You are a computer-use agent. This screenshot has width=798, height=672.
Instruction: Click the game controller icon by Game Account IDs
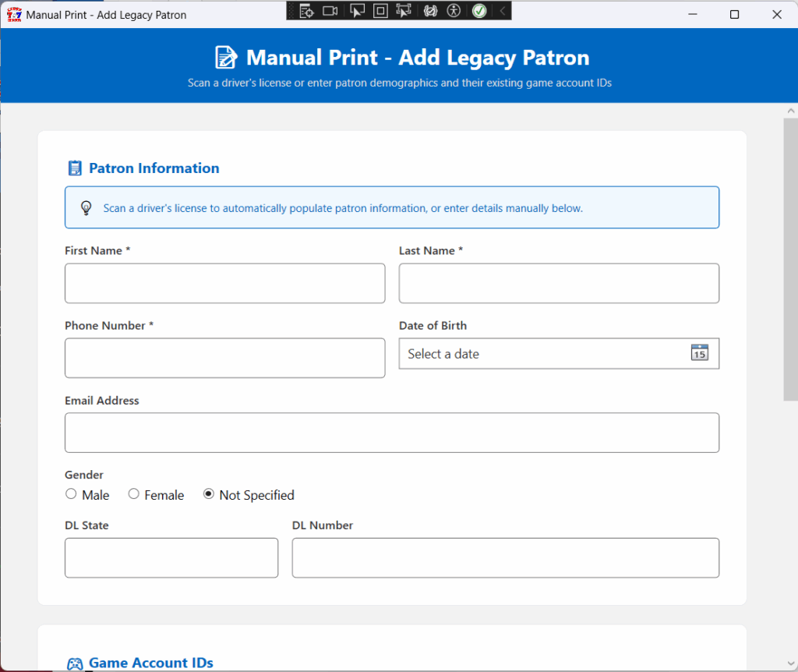75,664
